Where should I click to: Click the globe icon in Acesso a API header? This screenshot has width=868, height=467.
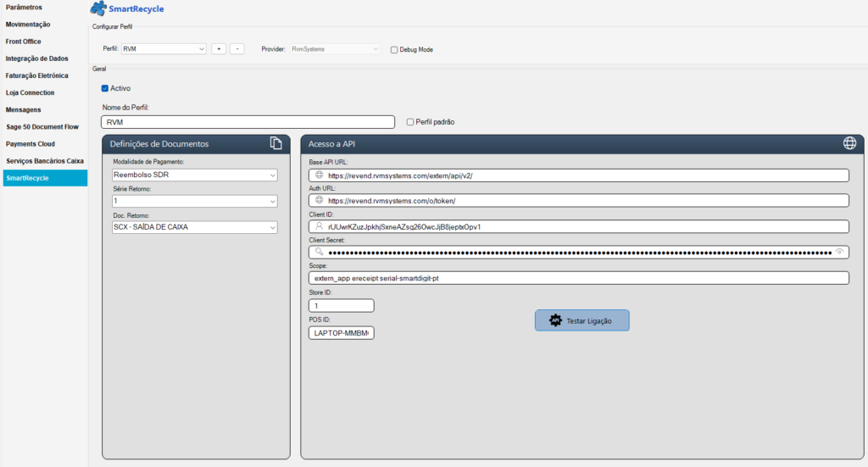coord(849,143)
